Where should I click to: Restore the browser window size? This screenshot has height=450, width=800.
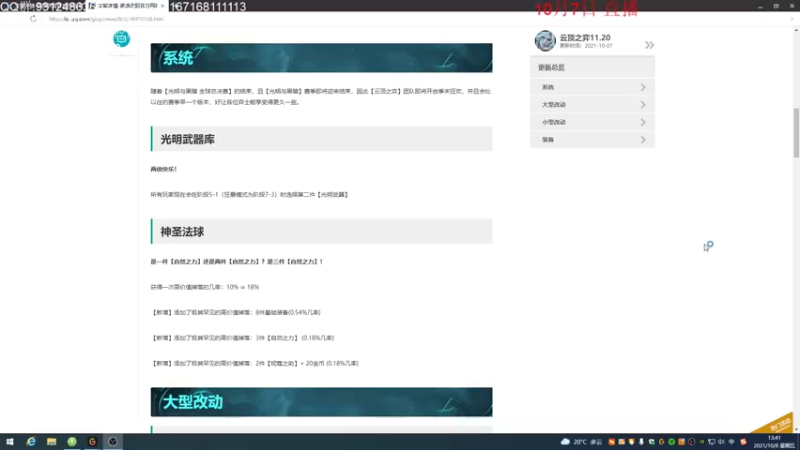(x=776, y=6)
